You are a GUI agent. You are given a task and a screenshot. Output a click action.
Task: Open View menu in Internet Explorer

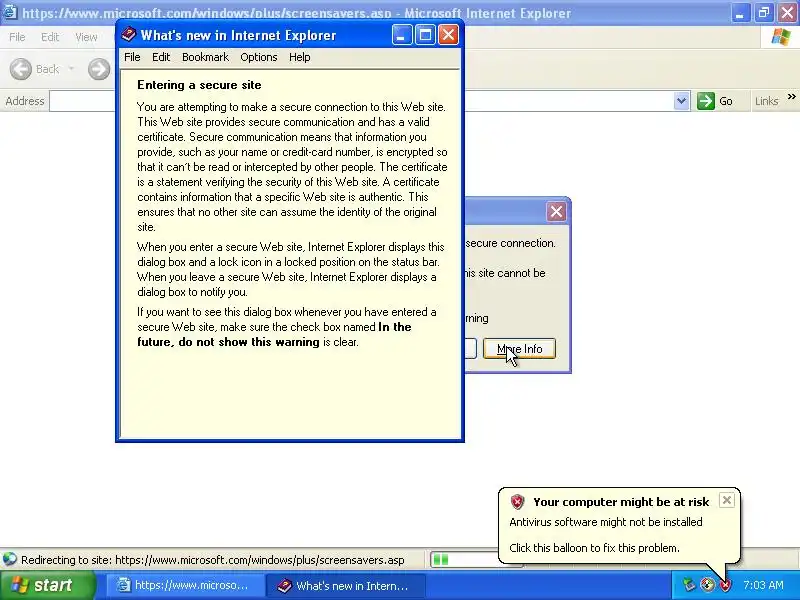[x=86, y=37]
